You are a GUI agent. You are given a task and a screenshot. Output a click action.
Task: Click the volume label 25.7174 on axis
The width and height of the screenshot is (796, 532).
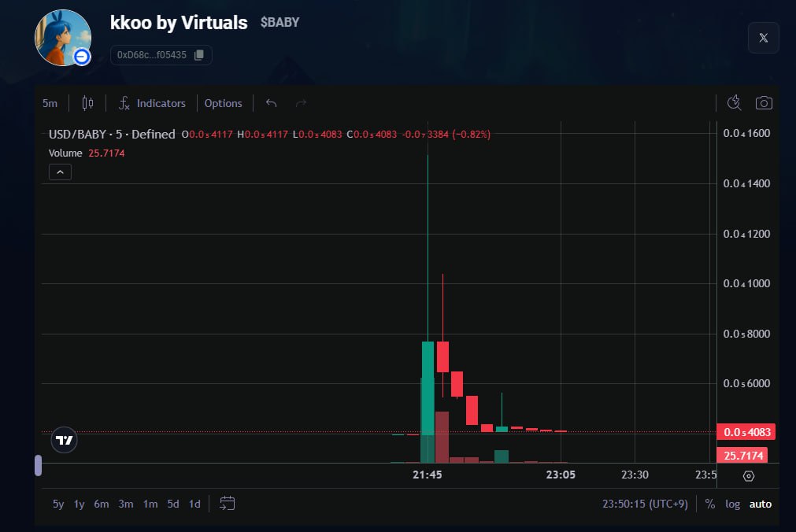(742, 456)
